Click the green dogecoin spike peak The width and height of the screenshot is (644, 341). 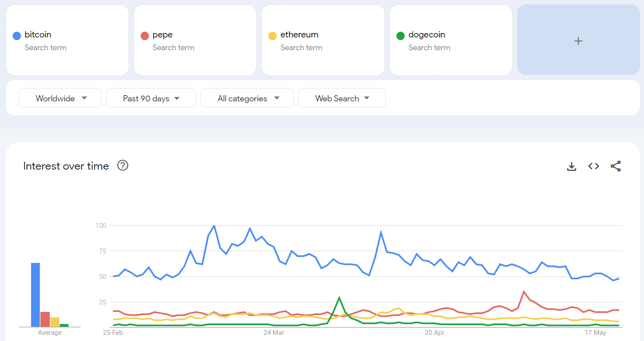339,298
